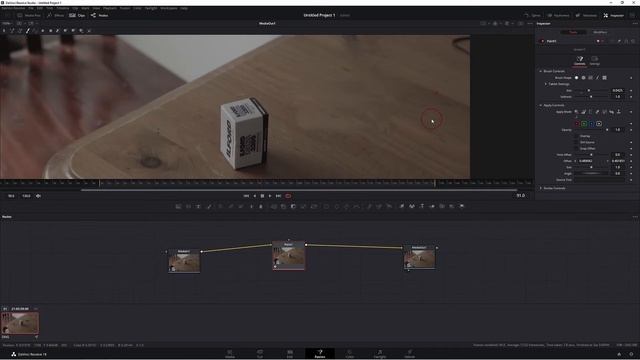This screenshot has height=360, width=640.
Task: Add a Paint node from toolbar
Action: (x=209, y=207)
